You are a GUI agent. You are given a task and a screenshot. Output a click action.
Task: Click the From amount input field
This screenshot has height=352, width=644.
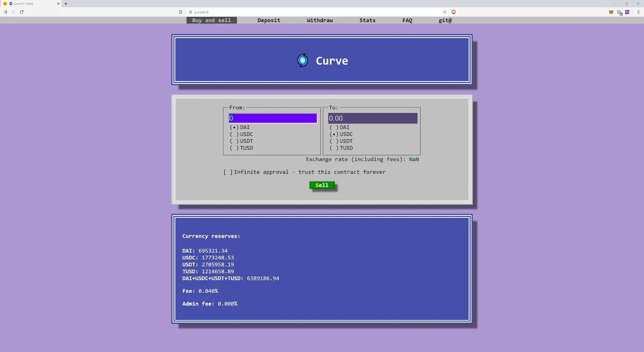point(273,118)
